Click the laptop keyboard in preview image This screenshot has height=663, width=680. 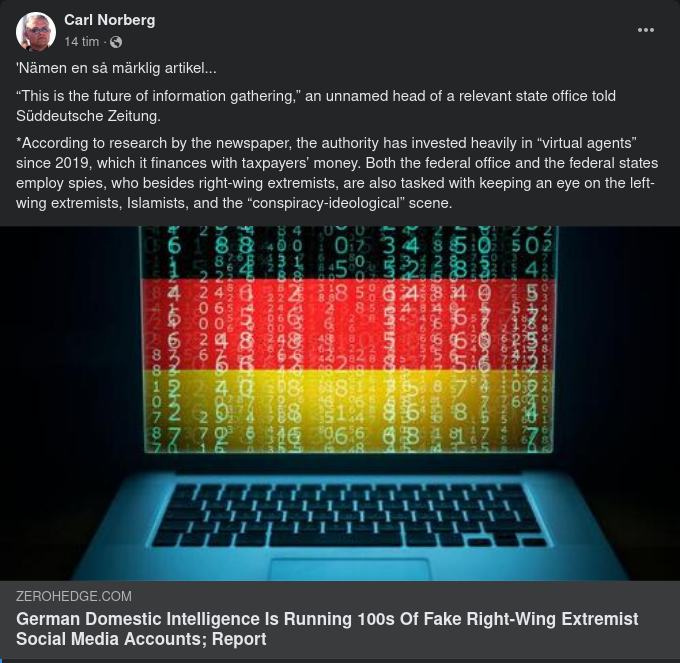point(350,515)
